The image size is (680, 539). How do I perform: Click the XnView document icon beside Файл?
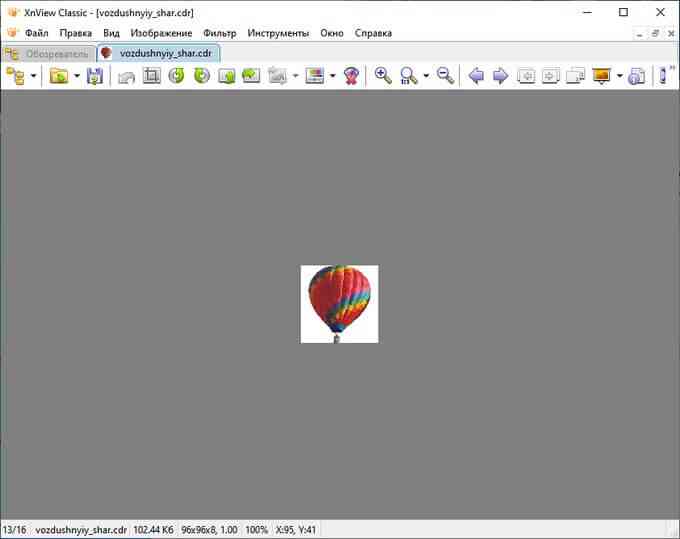(13, 33)
